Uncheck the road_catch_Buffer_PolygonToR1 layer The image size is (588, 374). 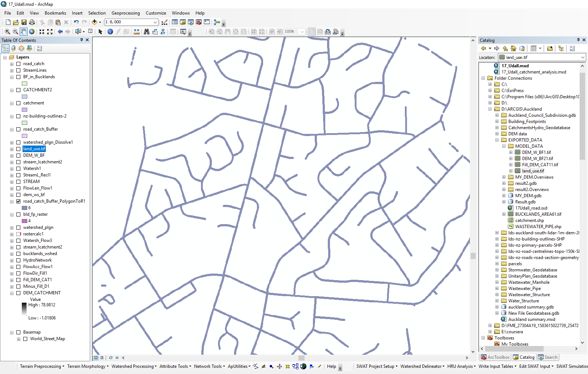coord(18,201)
